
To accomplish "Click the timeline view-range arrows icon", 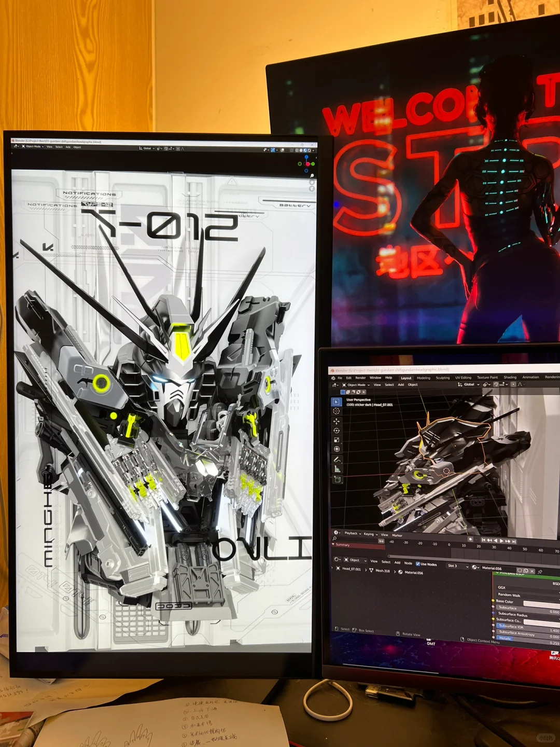I will coord(381,541).
